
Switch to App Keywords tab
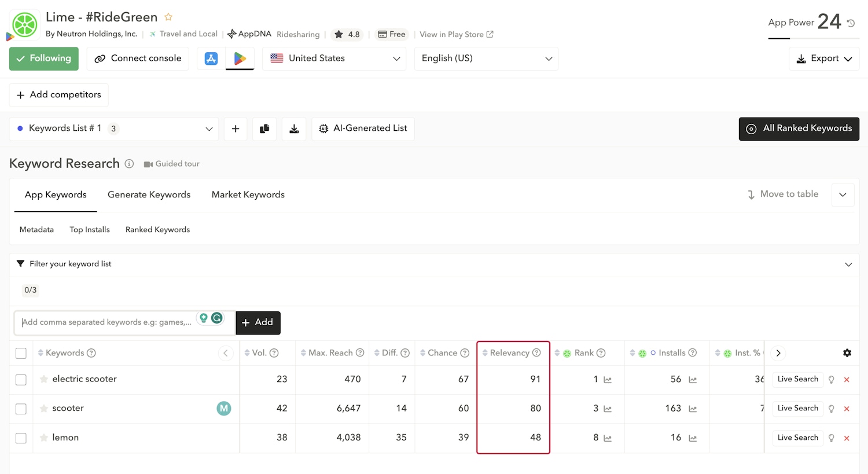(x=56, y=195)
